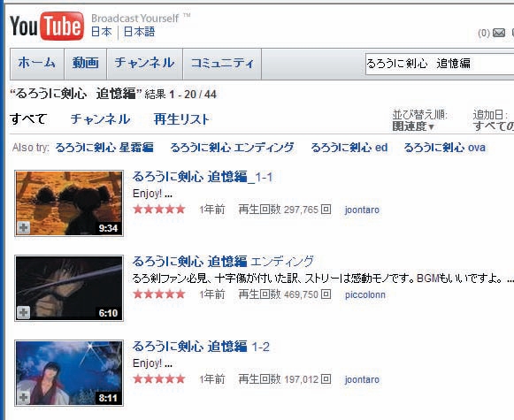The height and width of the screenshot is (420, 514).
Task: Open the 追加日 date filter dropdown
Action: [493, 126]
